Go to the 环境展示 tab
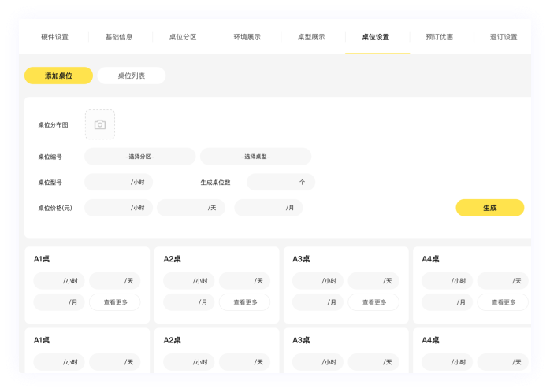The height and width of the screenshot is (392, 550). coord(247,37)
